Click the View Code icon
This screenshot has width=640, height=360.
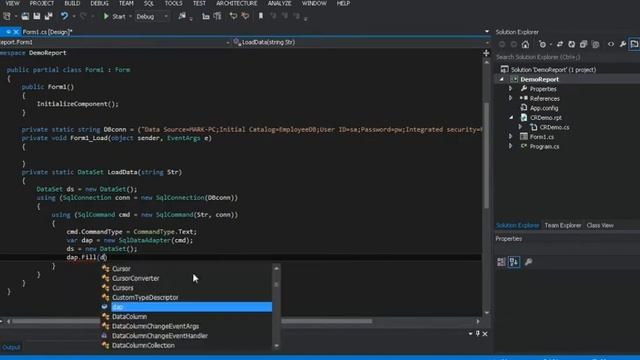point(611,44)
